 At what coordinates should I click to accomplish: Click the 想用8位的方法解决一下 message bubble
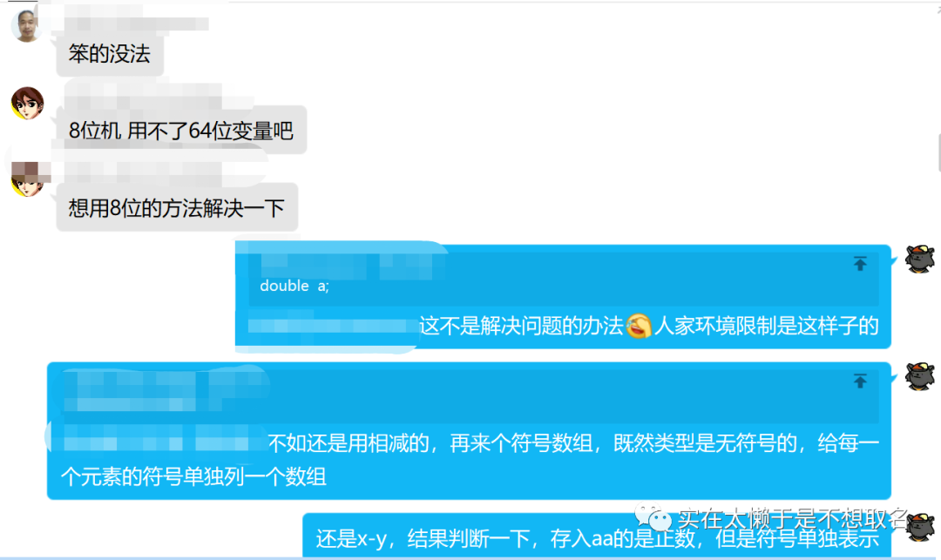177,207
